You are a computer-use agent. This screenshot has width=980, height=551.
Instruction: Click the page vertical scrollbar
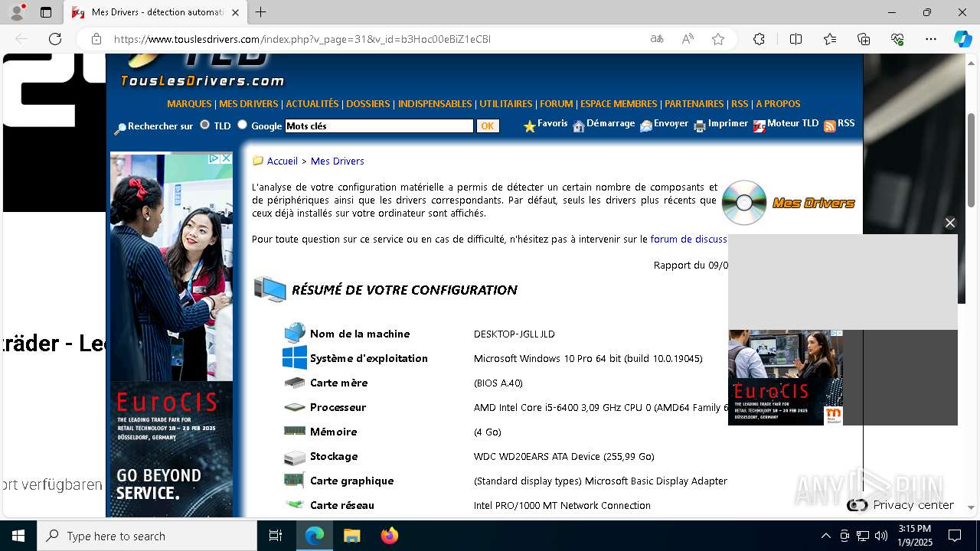tap(972, 159)
